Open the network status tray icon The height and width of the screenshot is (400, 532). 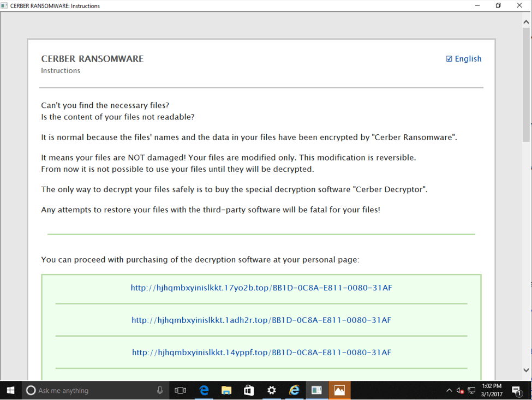[x=471, y=391]
